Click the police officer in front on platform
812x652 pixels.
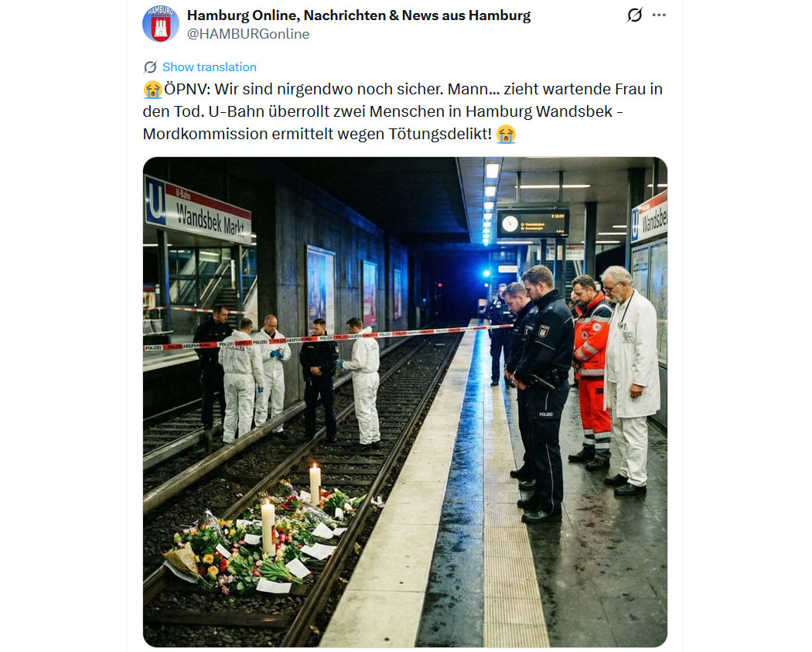pos(543,394)
